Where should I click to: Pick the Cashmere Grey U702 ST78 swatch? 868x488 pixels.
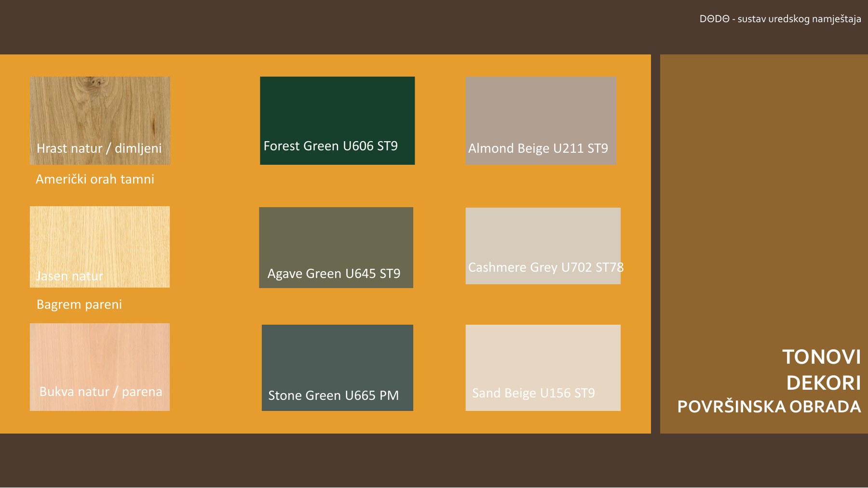click(x=543, y=246)
